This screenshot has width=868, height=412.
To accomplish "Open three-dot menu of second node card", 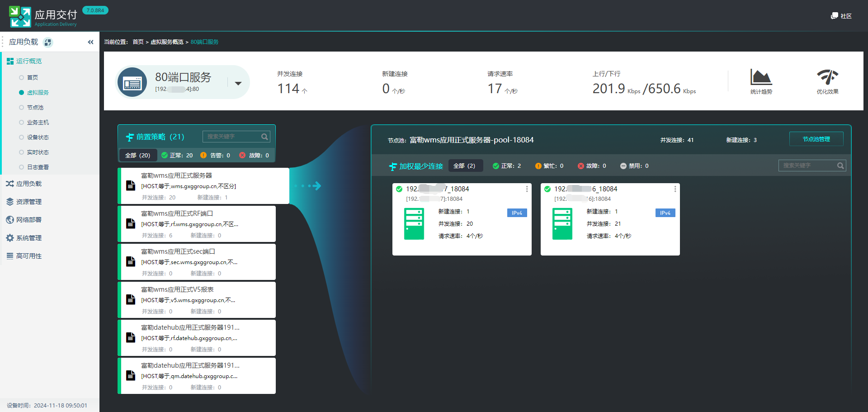I will pos(675,189).
